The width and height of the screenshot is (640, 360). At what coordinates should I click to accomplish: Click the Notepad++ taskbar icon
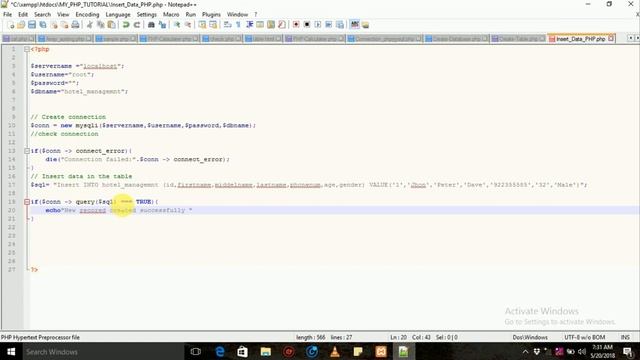[x=403, y=351]
